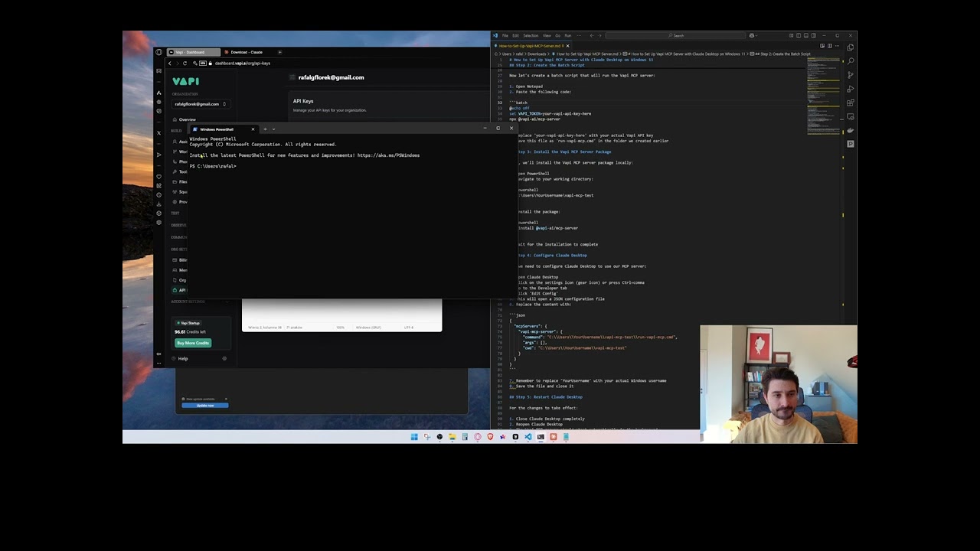Screen dimensions: 980x551
Task: Toggle VS Code primary sidebar layout icon
Action: (x=799, y=35)
